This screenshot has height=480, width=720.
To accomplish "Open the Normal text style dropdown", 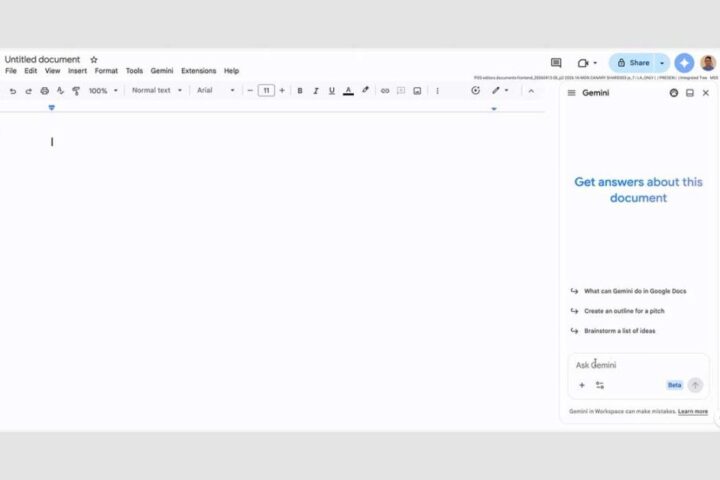I will click(157, 90).
